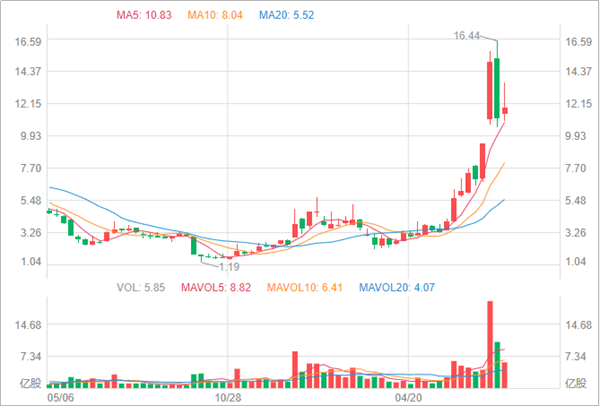
Task: Click the MAVOL20: 4.07 legend label
Action: coord(397,287)
